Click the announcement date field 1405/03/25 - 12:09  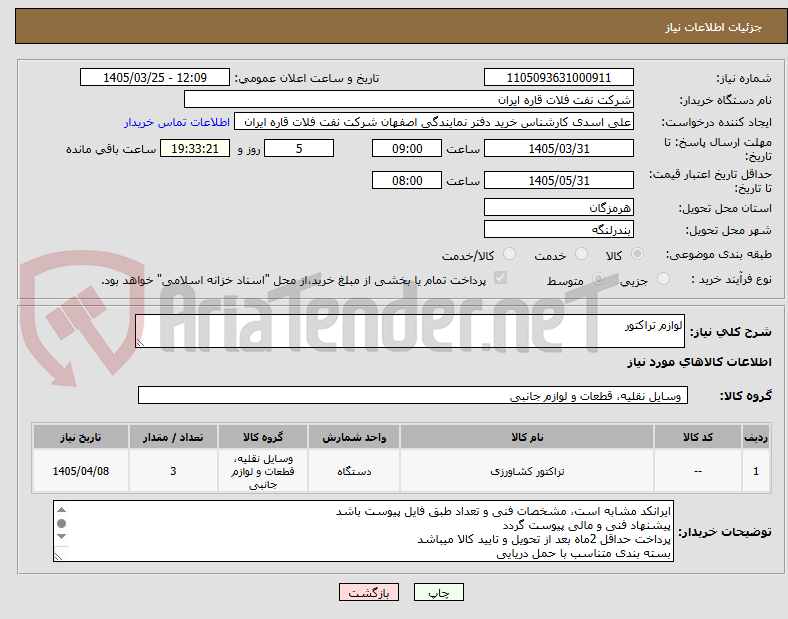coord(155,77)
